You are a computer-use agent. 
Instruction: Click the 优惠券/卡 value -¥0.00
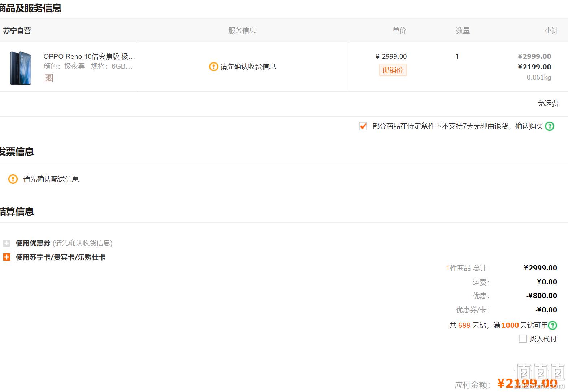pos(546,310)
